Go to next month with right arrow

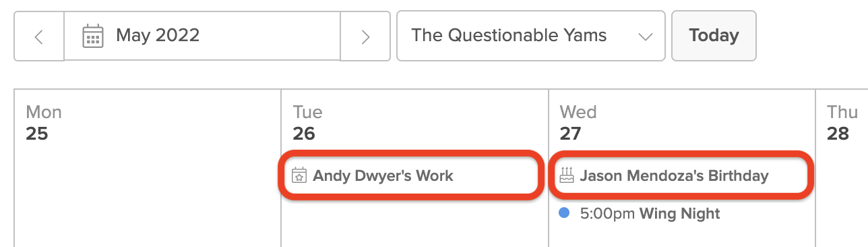pyautogui.click(x=365, y=36)
